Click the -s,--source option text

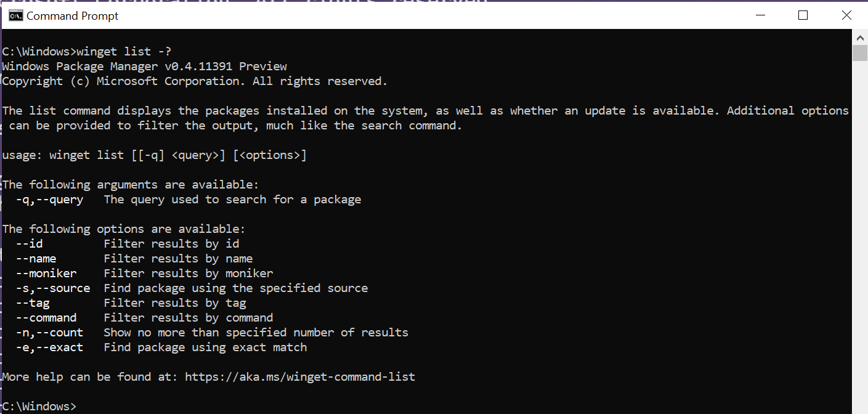point(53,288)
